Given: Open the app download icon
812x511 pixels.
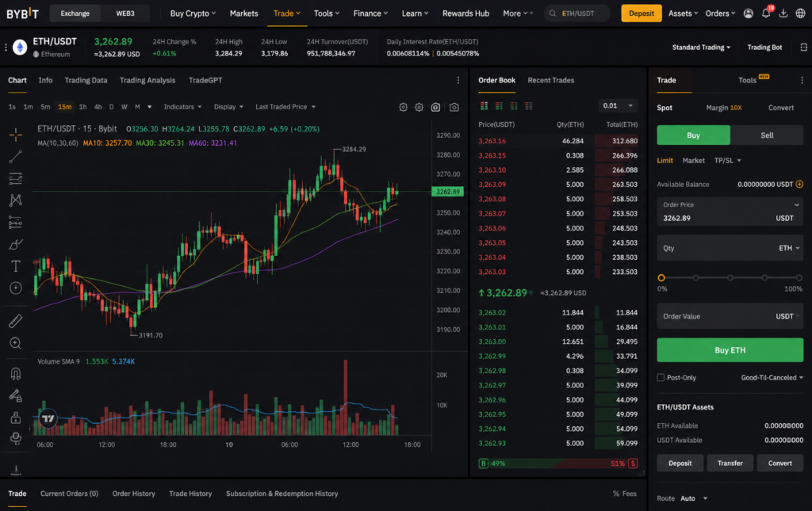Looking at the screenshot, I should point(783,13).
